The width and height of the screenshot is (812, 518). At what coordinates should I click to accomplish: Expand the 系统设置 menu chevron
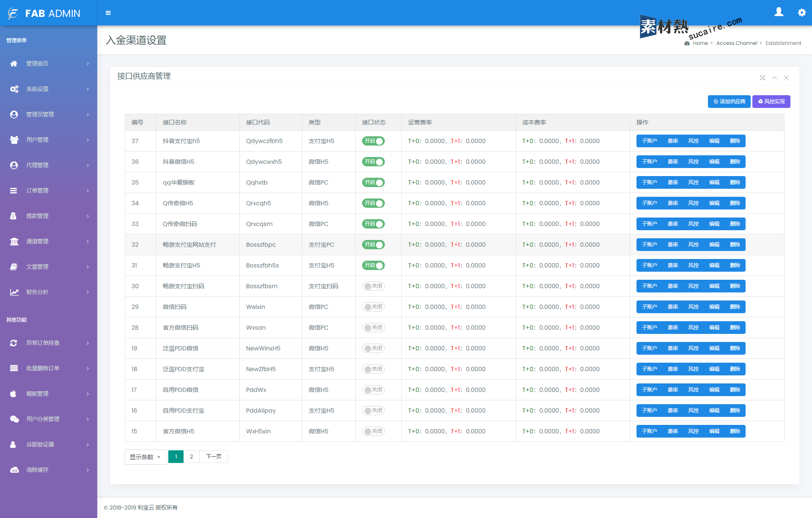88,89
